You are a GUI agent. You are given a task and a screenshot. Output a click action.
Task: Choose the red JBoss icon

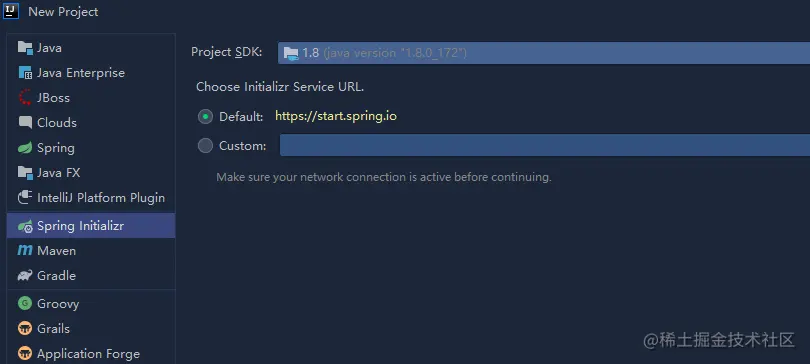coord(25,98)
